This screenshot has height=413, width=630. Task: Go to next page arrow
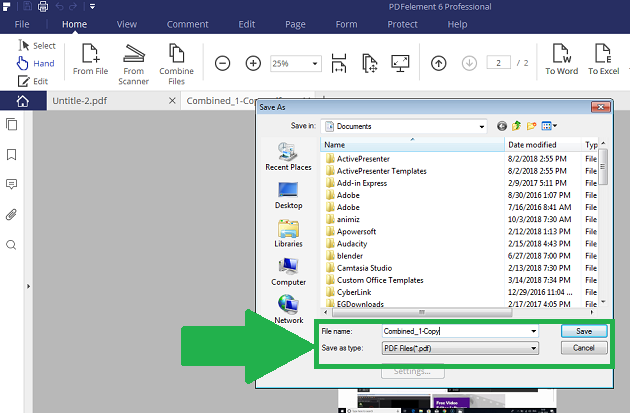pos(469,63)
